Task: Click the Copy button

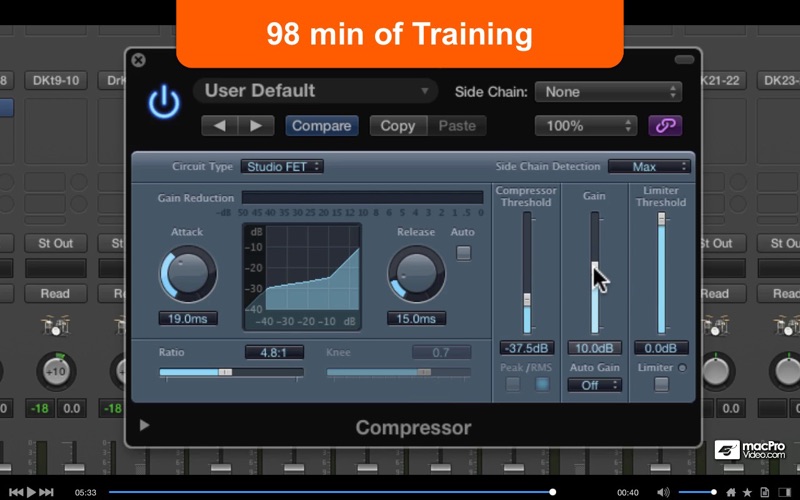Action: tap(398, 126)
